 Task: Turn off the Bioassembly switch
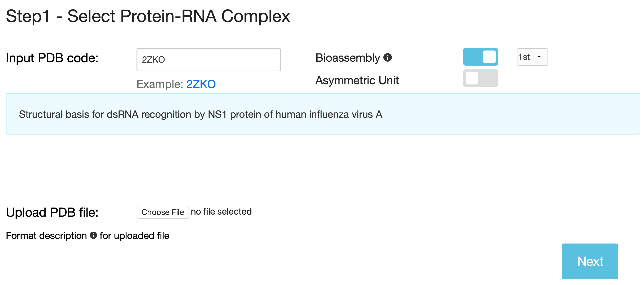[480, 57]
